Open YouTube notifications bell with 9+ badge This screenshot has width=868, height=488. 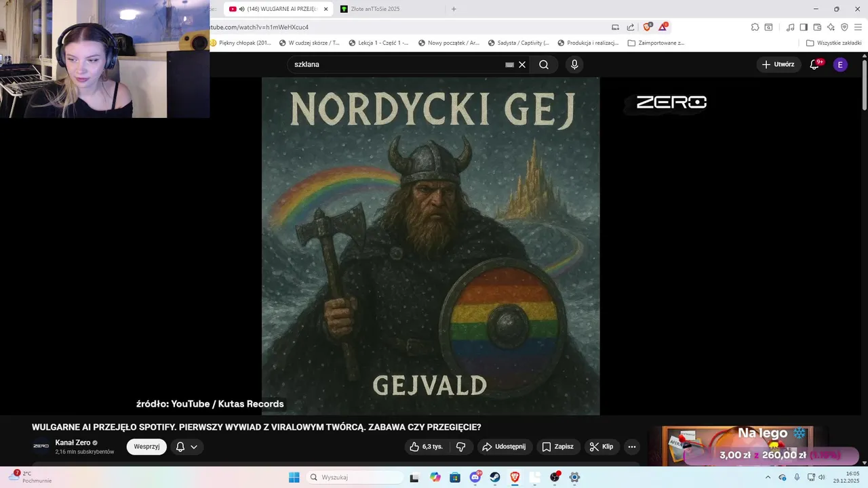815,64
